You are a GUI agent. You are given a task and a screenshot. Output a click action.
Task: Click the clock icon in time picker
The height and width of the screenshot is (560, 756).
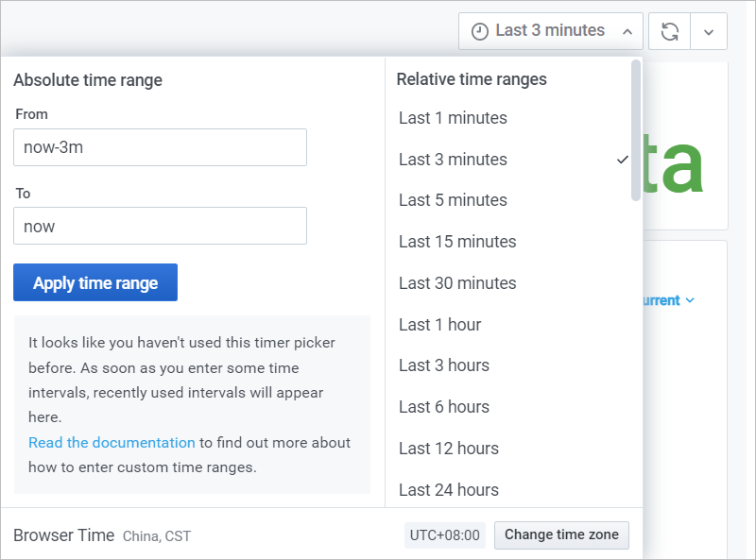480,31
